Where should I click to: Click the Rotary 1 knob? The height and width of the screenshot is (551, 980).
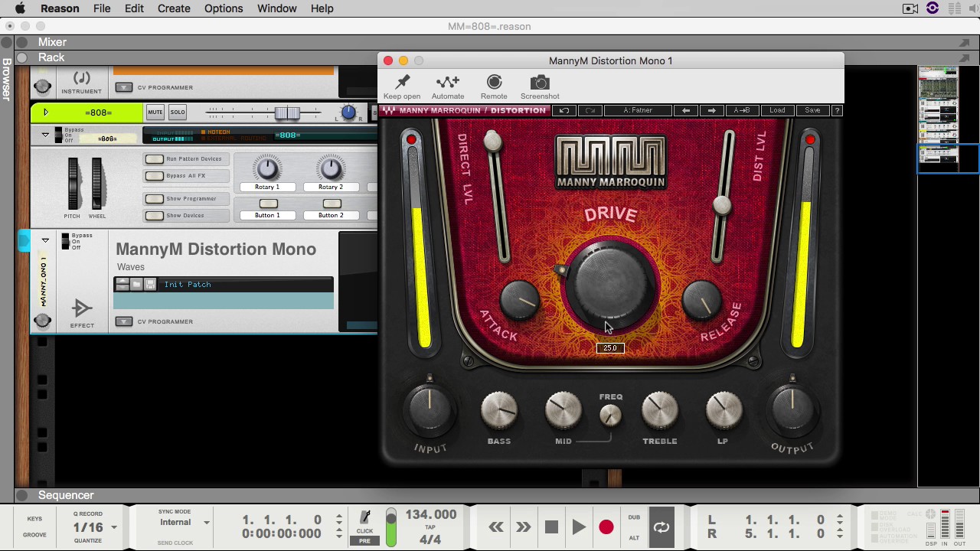tap(267, 168)
